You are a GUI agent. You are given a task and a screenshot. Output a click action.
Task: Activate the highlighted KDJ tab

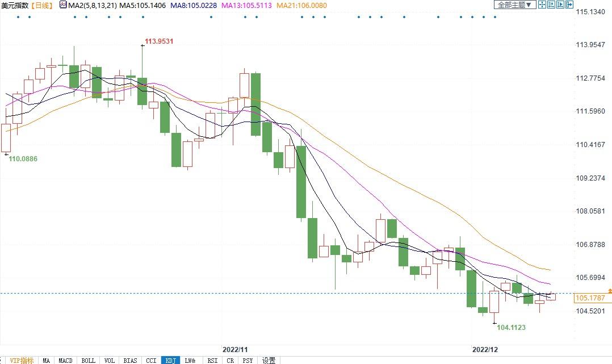(x=170, y=360)
